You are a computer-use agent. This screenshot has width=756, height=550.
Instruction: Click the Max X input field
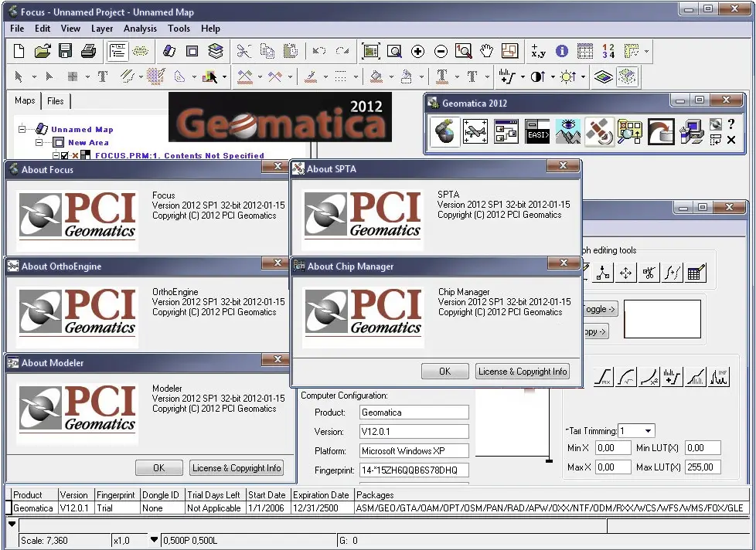[613, 467]
